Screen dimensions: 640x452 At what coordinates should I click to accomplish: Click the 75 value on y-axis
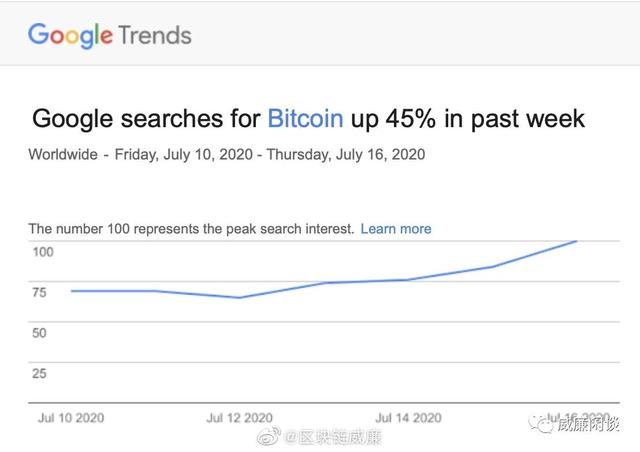tap(39, 293)
